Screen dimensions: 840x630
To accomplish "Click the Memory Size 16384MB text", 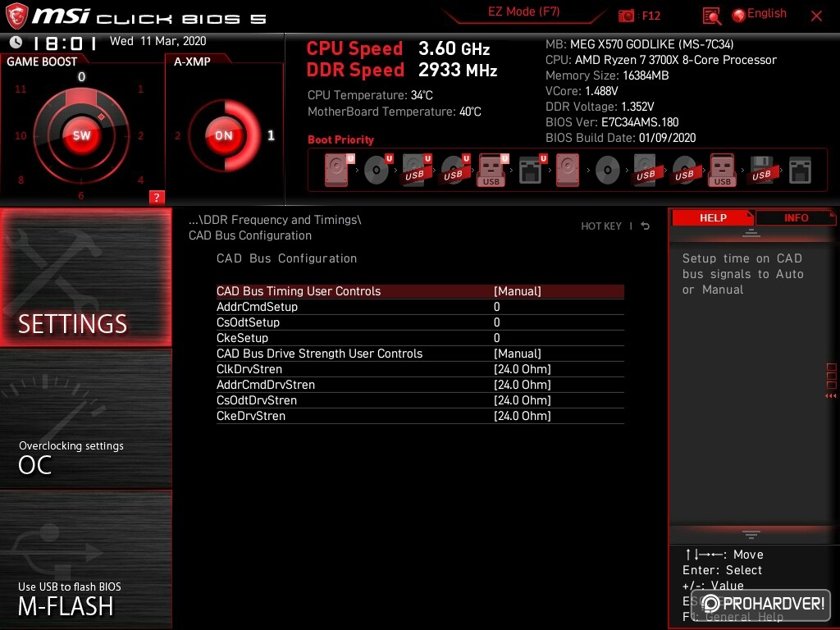I will click(x=607, y=75).
